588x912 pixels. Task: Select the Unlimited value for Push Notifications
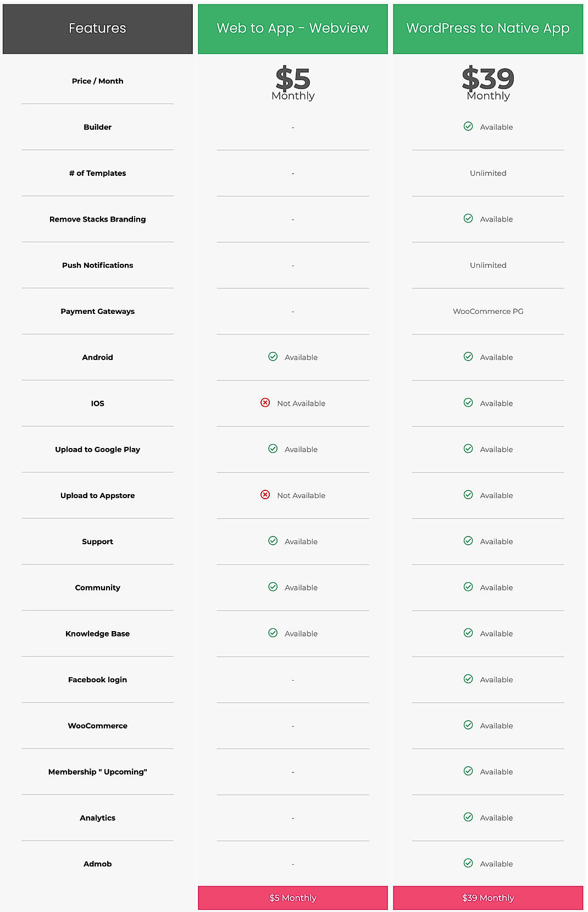[487, 265]
